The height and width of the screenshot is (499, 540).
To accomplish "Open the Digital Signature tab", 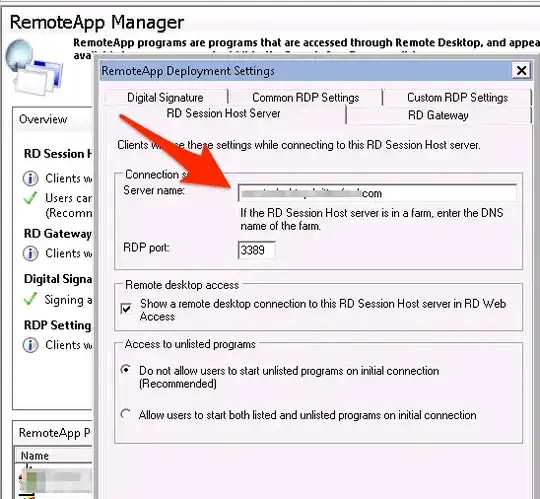I will tap(165, 97).
